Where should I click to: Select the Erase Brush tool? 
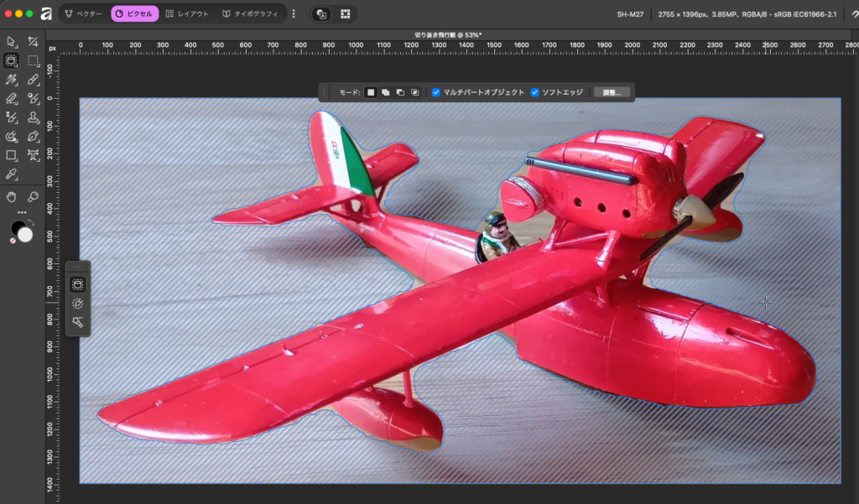pyautogui.click(x=11, y=99)
